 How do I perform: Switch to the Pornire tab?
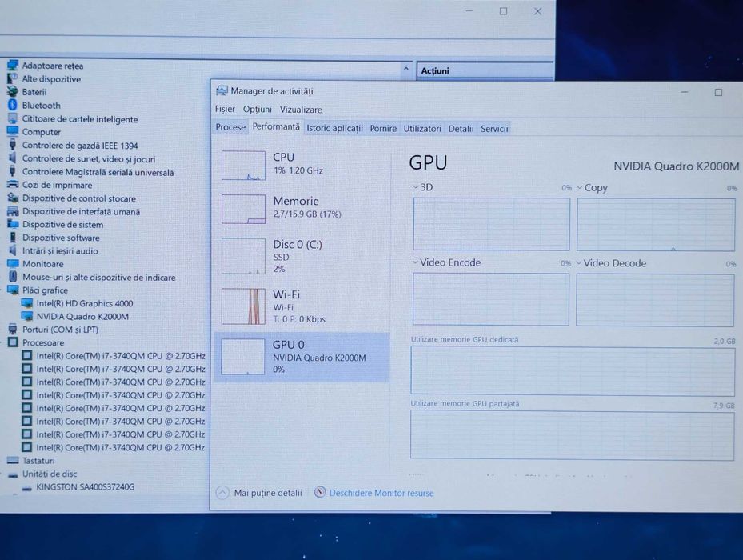(383, 129)
